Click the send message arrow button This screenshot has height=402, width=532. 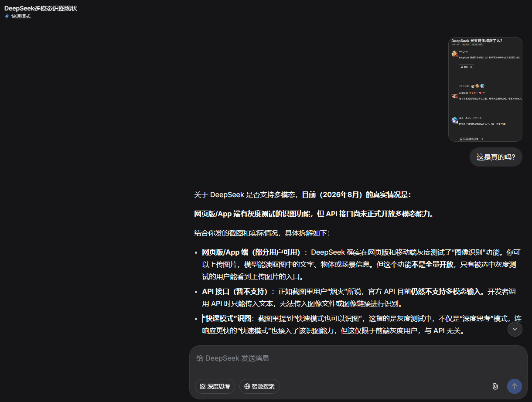click(x=514, y=386)
